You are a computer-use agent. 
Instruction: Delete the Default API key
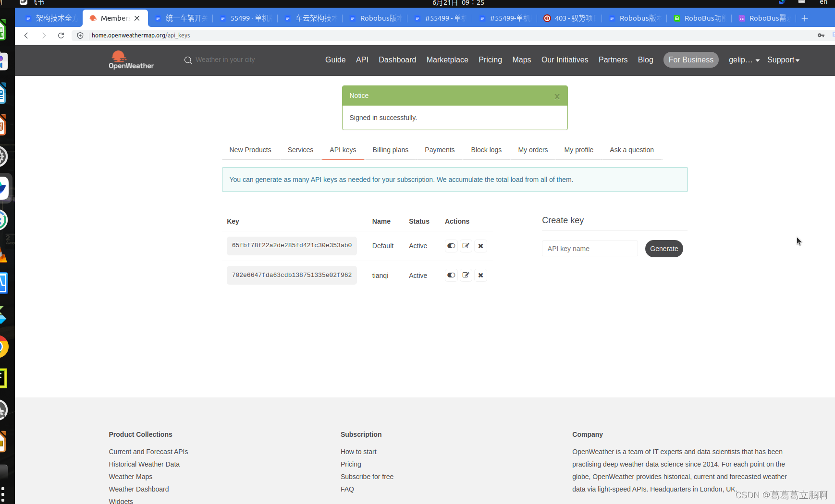click(x=480, y=246)
